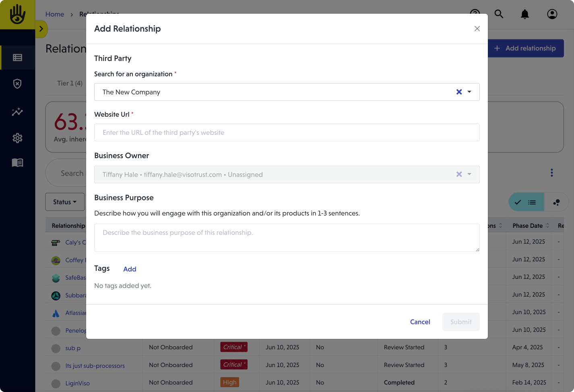Screen dimensions: 574x392
Task: Open the notifications bell
Action: coord(525,14)
